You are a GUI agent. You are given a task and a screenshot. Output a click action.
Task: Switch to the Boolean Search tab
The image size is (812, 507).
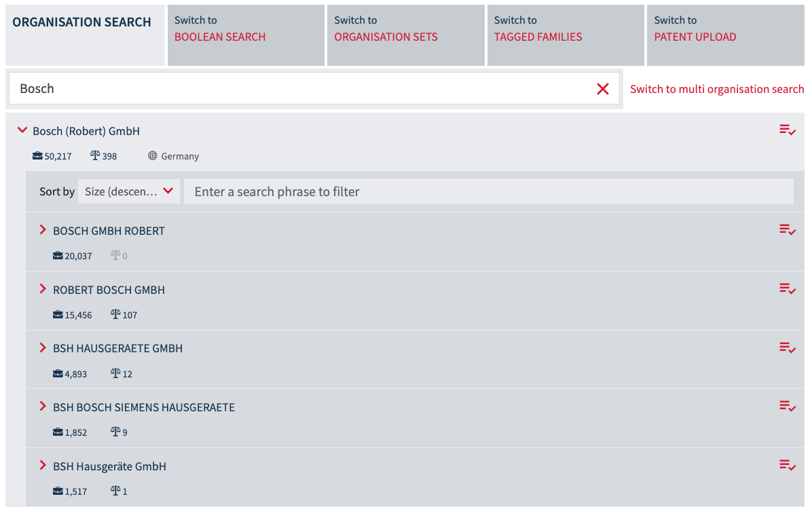coord(245,35)
